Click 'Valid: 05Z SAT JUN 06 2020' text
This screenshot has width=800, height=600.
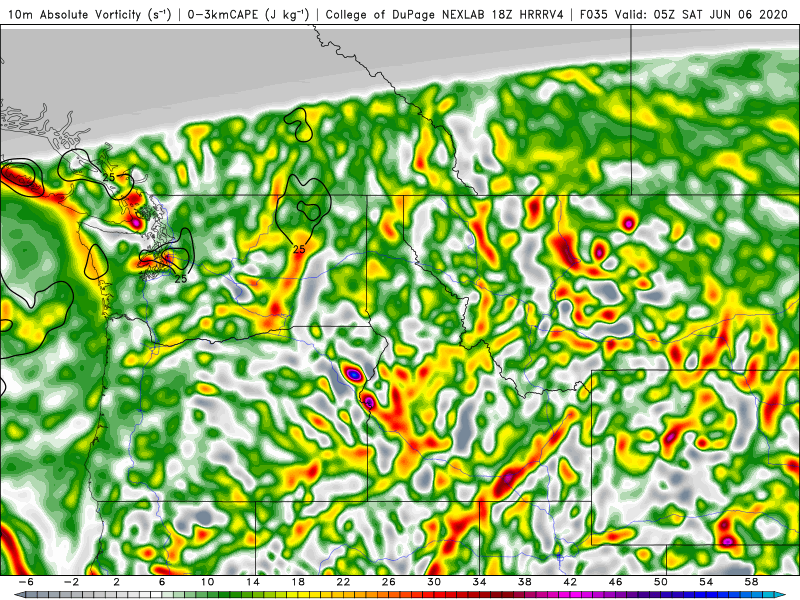701,14
